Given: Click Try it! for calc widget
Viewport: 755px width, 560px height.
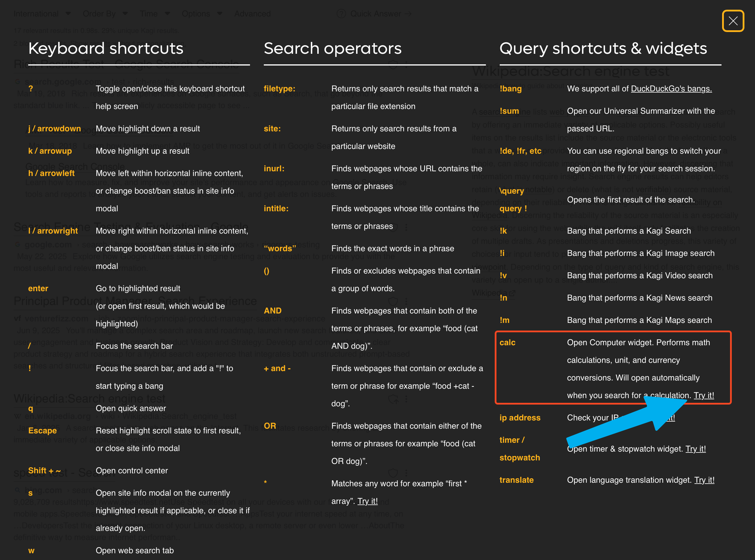Looking at the screenshot, I should pyautogui.click(x=704, y=395).
